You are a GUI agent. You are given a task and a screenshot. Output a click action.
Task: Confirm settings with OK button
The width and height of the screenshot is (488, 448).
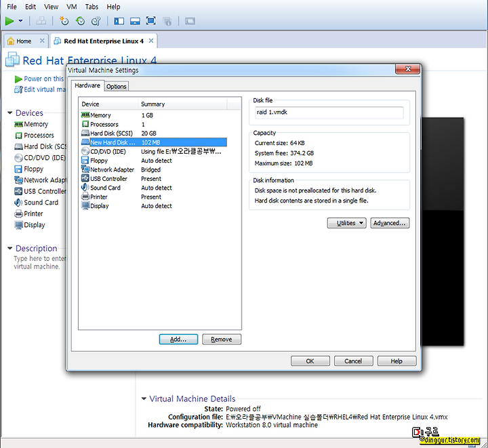click(310, 361)
